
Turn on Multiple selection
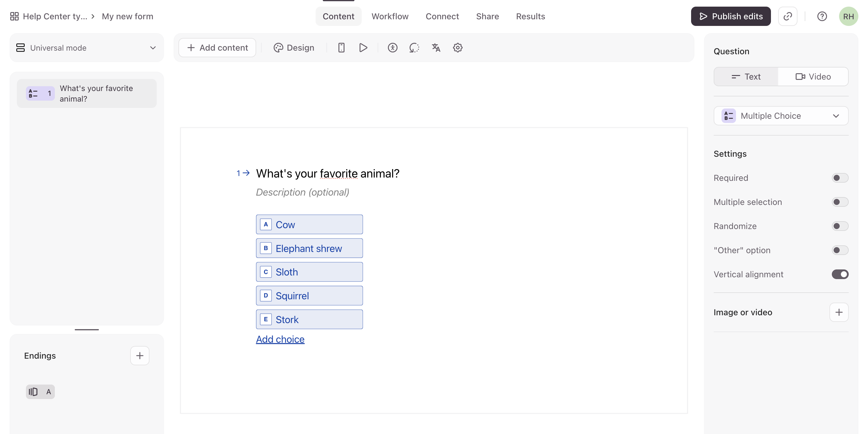pyautogui.click(x=839, y=202)
